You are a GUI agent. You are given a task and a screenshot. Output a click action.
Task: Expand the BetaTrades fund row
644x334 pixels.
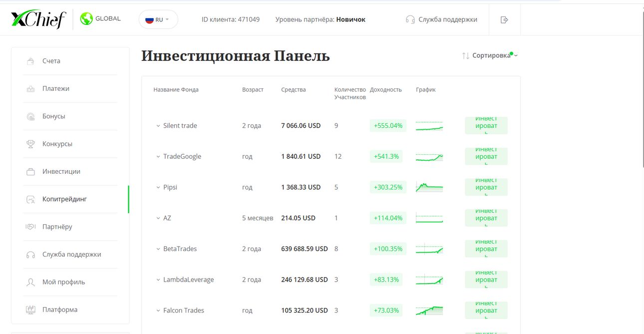[158, 249]
